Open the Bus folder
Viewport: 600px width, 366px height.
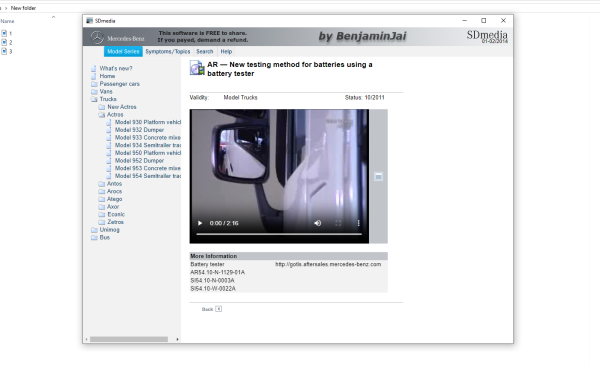point(104,237)
